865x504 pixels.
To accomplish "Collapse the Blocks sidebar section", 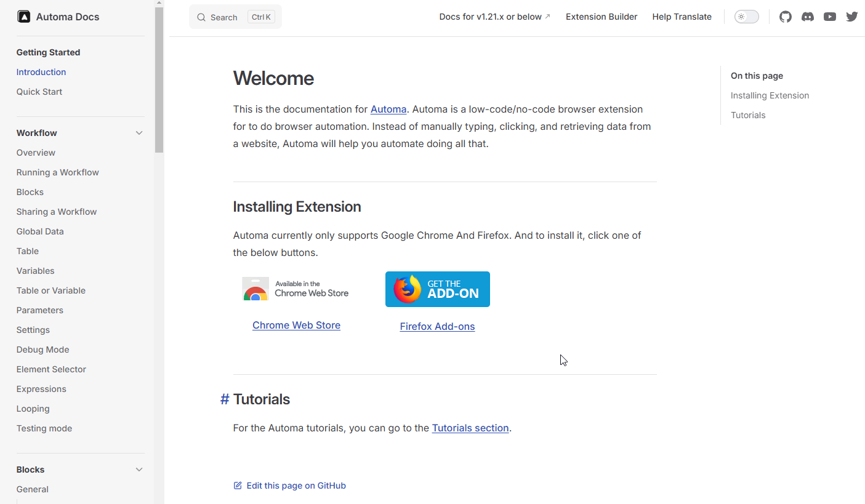I will [139, 470].
